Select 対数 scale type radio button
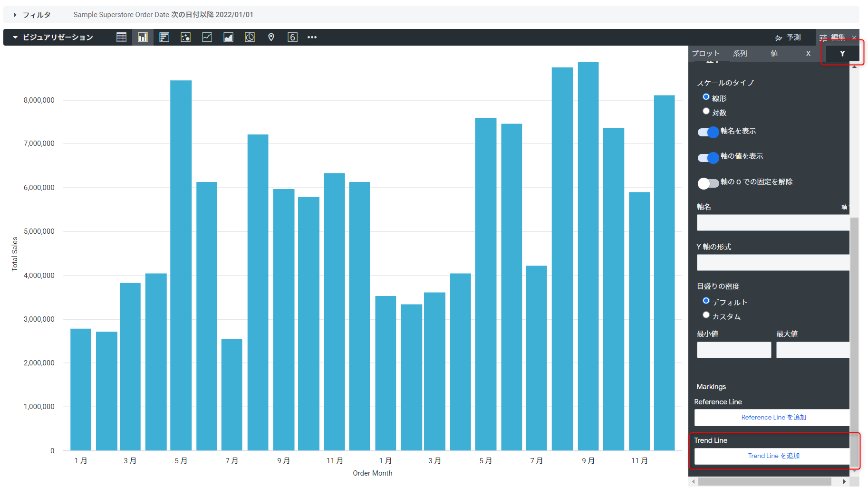Viewport: 868px width, 487px height. pos(706,111)
